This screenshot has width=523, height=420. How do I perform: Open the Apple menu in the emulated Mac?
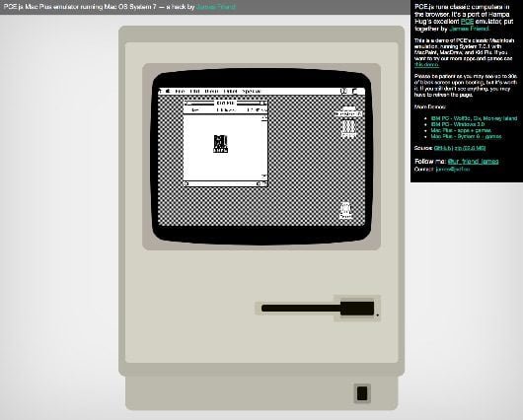(168, 91)
